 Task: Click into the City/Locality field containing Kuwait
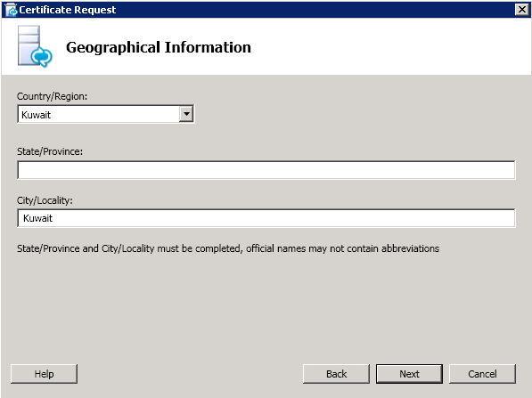tap(266, 218)
